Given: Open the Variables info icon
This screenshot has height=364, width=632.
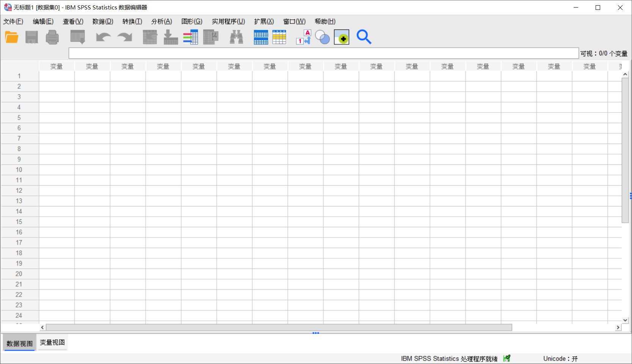Looking at the screenshot, I should (x=191, y=37).
